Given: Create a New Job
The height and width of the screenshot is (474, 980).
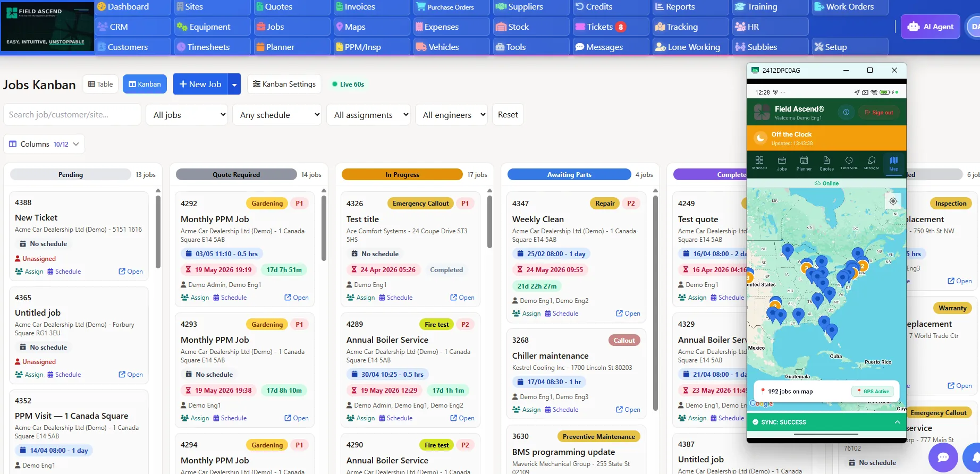Looking at the screenshot, I should pos(200,84).
